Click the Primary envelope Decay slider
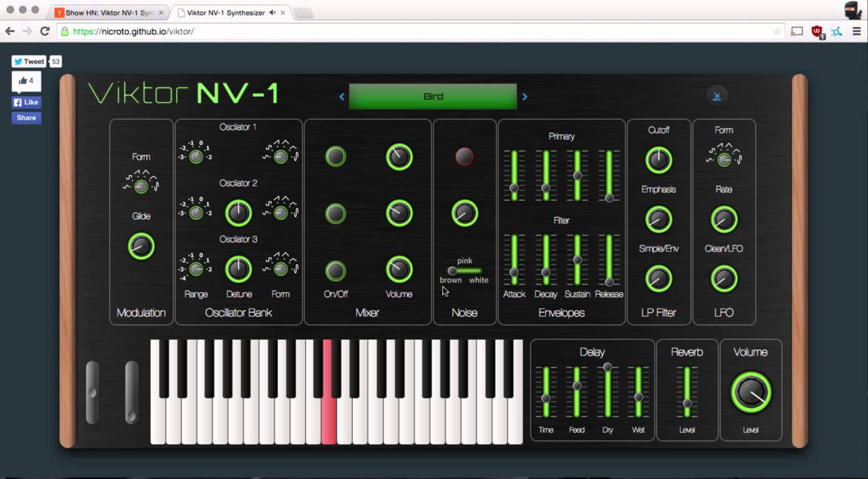Viewport: 868px width, 479px height. click(x=546, y=175)
